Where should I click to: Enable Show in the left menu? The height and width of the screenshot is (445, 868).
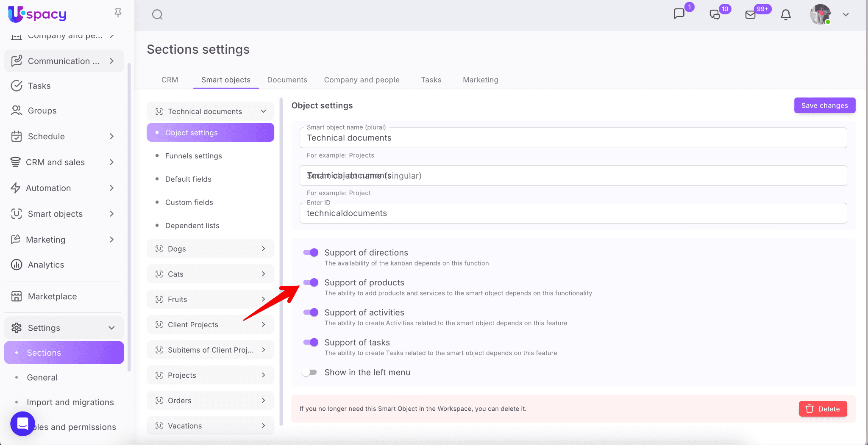coord(310,372)
